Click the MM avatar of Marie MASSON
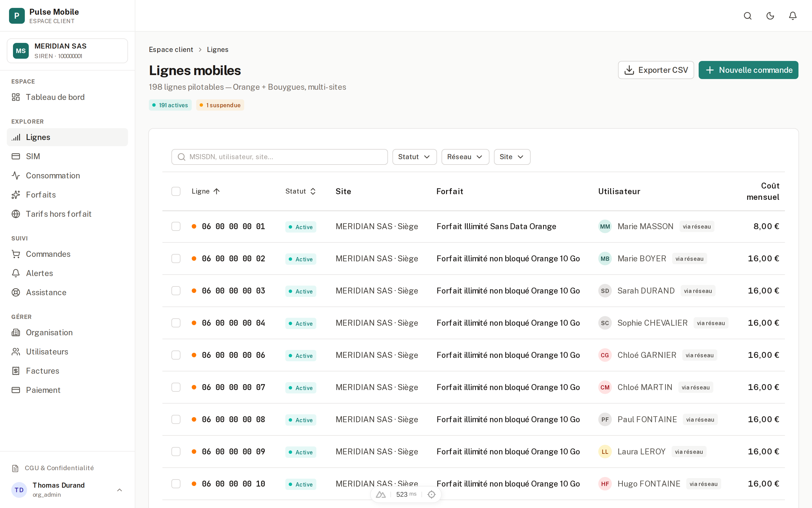The image size is (812, 508). (605, 226)
